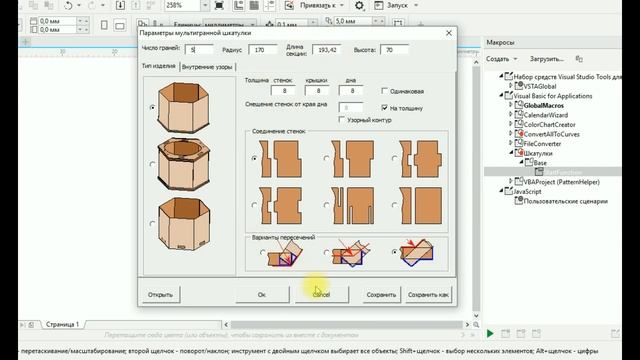
Task: Click the horizontal scrollbar under the canvas
Action: [347, 325]
